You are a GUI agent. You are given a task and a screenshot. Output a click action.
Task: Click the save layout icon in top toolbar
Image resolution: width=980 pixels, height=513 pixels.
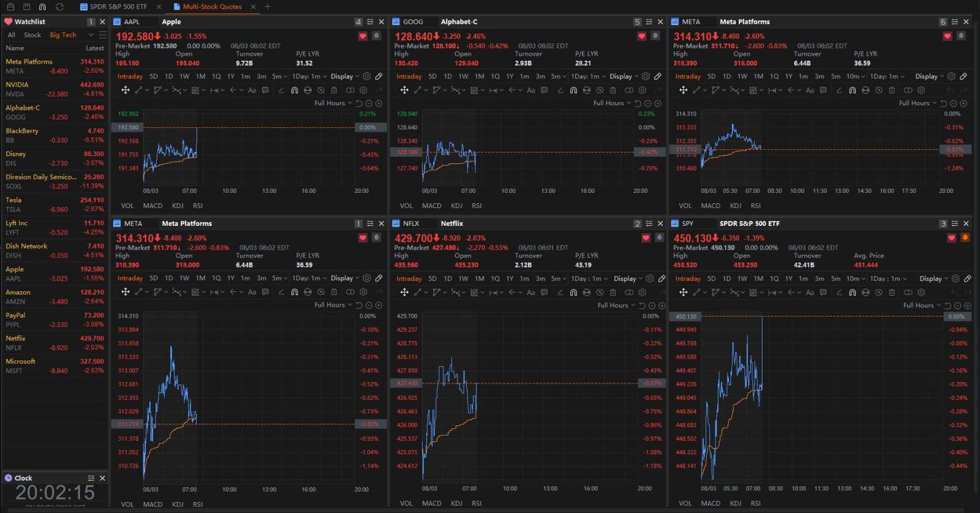tap(26, 7)
